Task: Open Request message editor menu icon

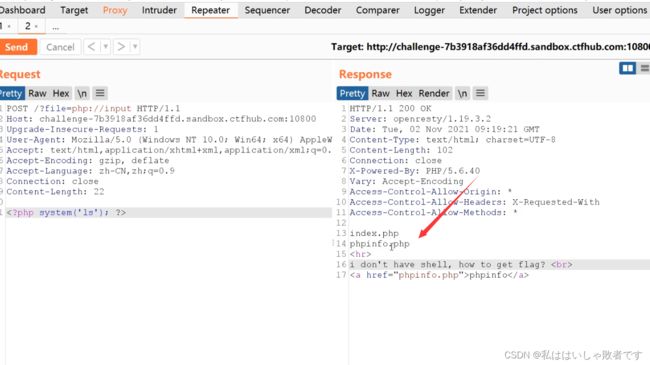Action: (100, 93)
